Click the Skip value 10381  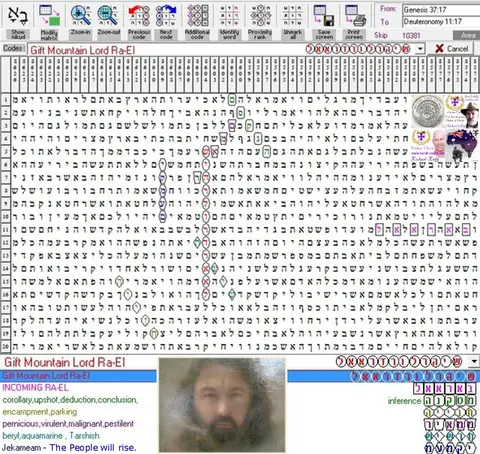pos(411,36)
